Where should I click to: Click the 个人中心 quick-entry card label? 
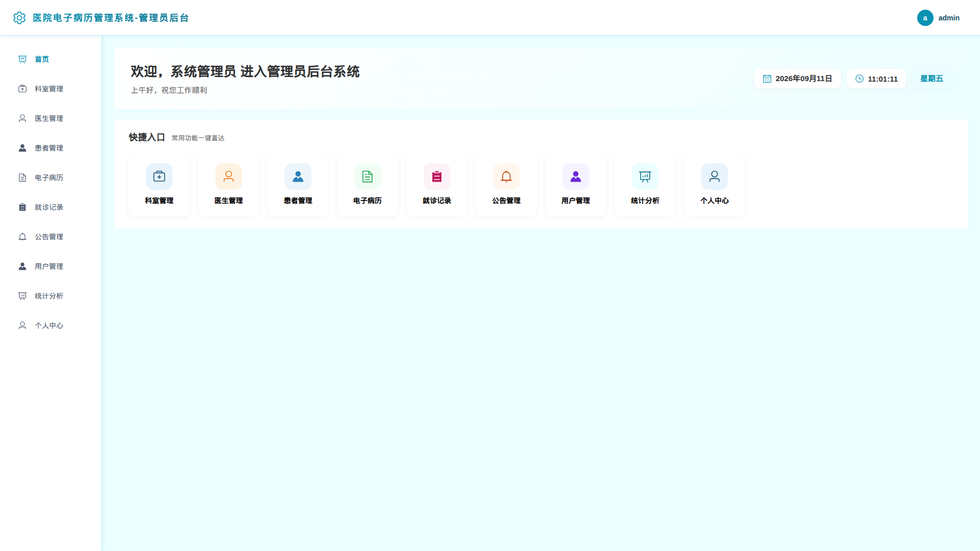715,201
